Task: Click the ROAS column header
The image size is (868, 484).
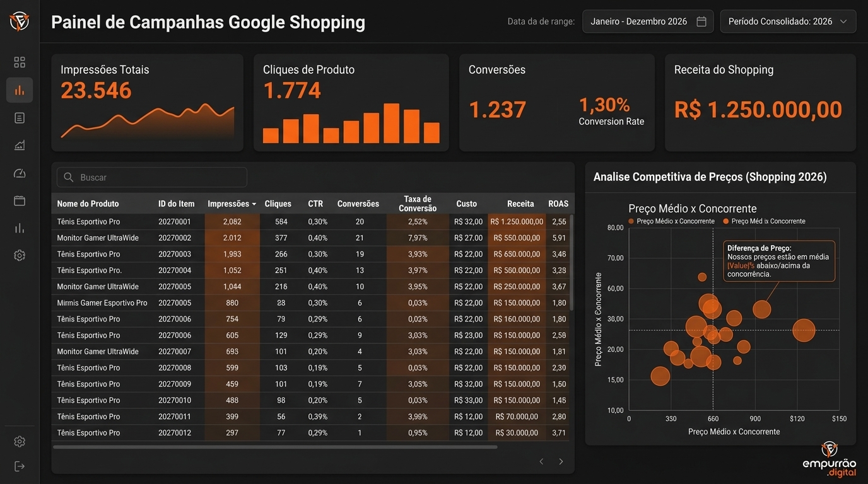Action: tap(558, 204)
